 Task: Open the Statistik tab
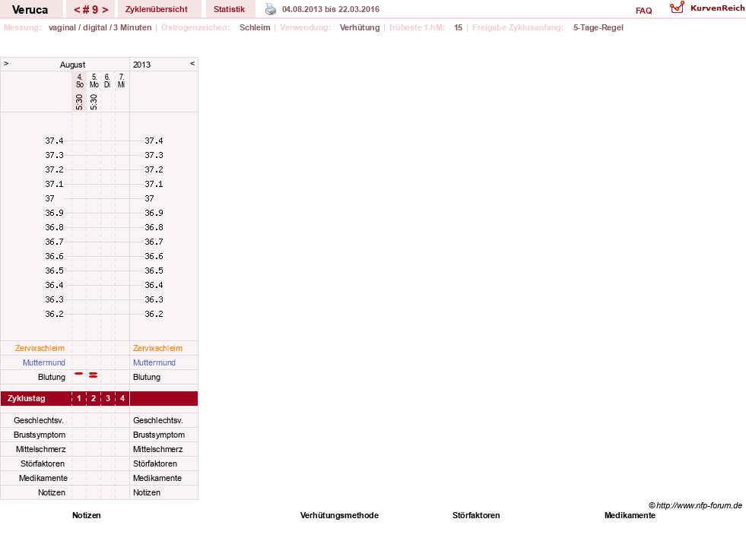click(230, 9)
